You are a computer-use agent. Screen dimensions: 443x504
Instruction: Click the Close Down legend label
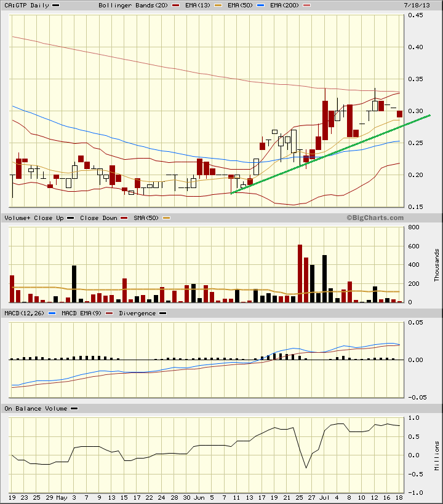98,218
